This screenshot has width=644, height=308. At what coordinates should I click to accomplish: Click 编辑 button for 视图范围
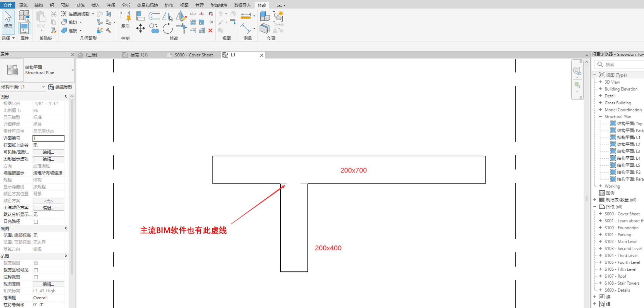pos(48,284)
